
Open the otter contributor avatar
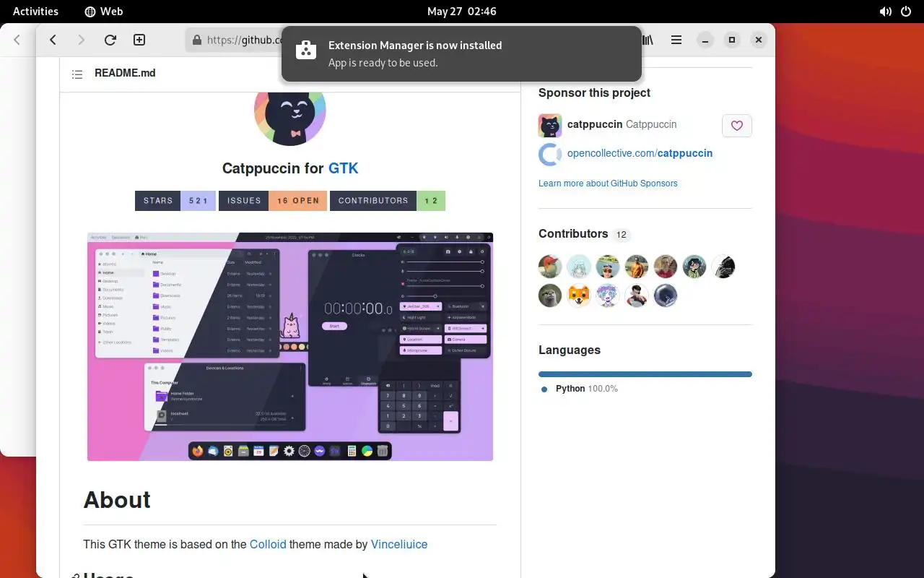[550, 296]
